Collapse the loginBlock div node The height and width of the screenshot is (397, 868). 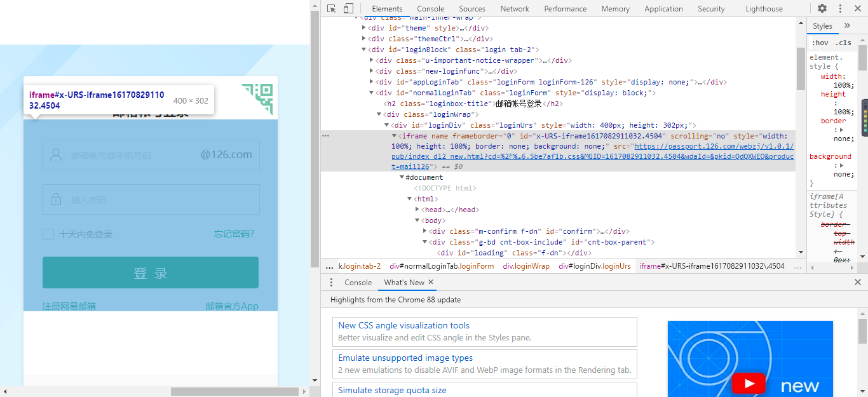[x=364, y=50]
